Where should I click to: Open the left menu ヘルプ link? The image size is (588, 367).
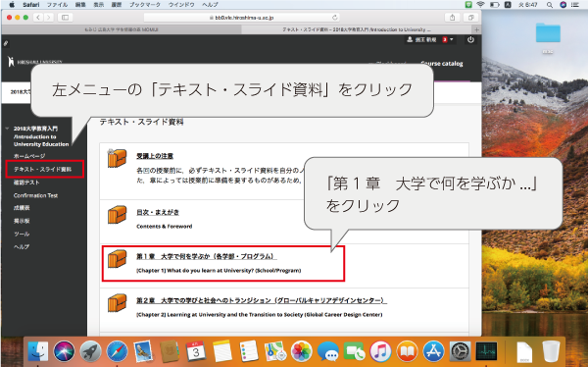22,247
